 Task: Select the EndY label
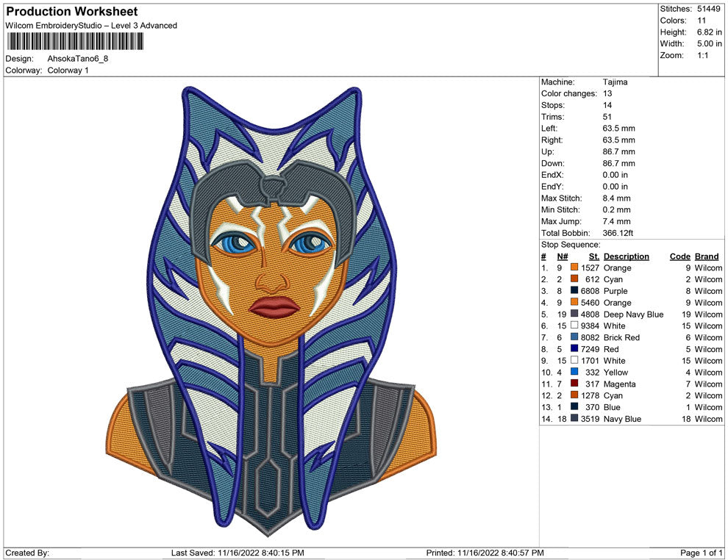552,187
